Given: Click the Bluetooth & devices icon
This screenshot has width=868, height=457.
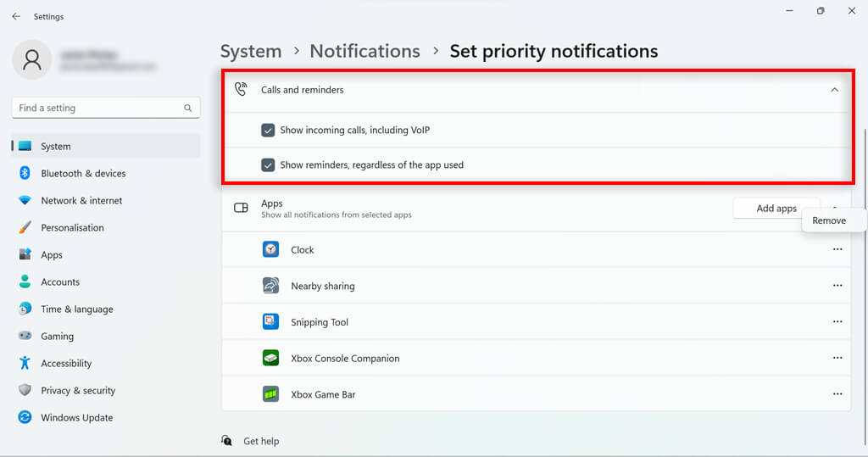Looking at the screenshot, I should 25,173.
